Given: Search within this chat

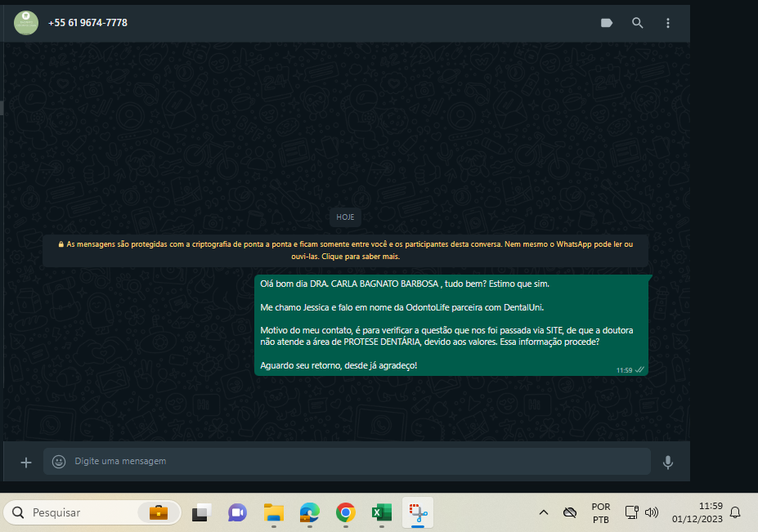Looking at the screenshot, I should [638, 23].
